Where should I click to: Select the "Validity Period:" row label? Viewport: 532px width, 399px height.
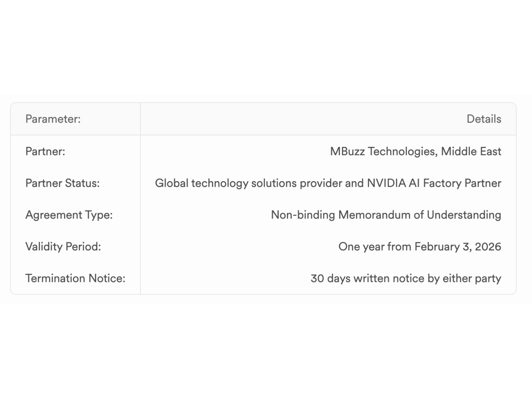tap(63, 247)
